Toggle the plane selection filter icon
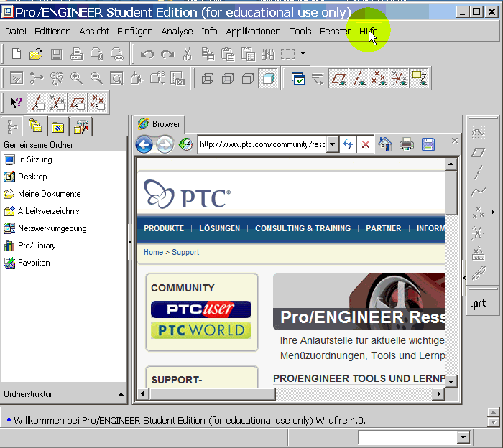The image size is (503, 448). tap(77, 103)
